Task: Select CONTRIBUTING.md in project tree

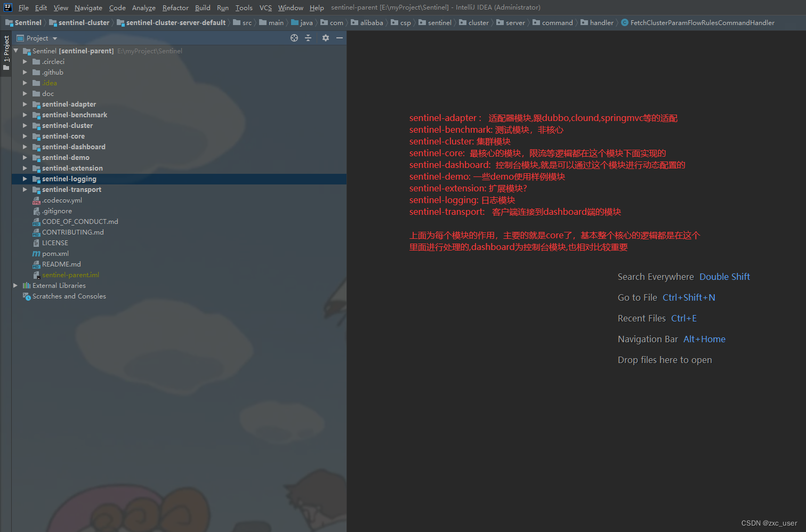Action: (179, 232)
